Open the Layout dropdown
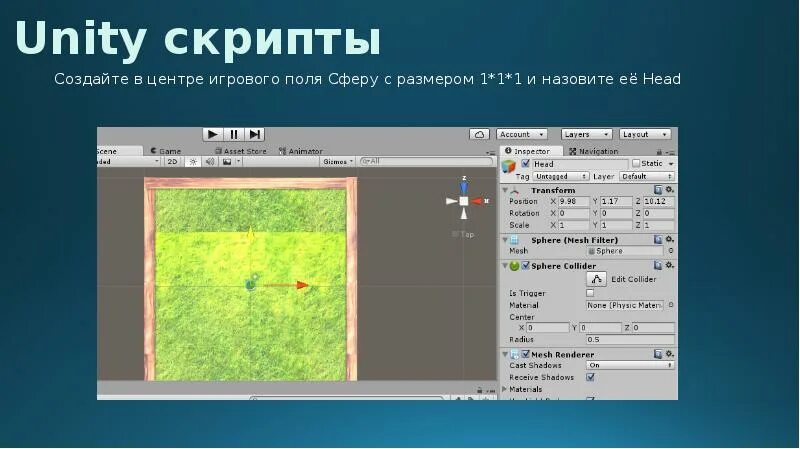Screen dimensions: 800x449 tap(644, 134)
